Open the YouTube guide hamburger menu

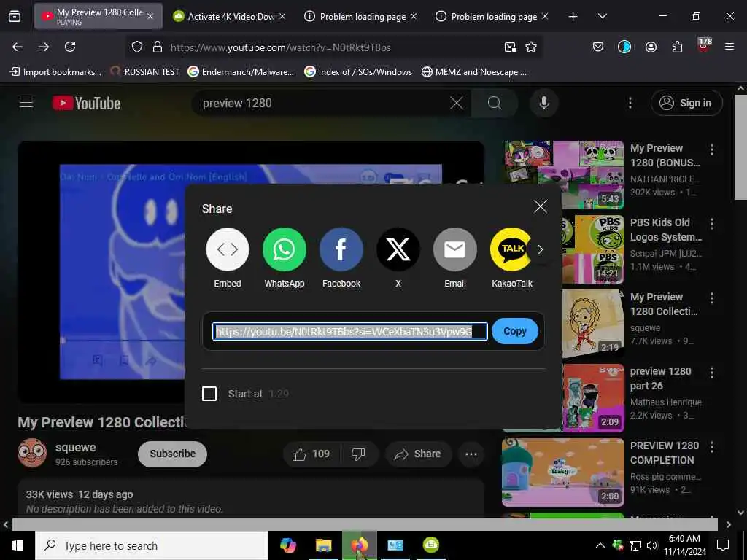(26, 103)
